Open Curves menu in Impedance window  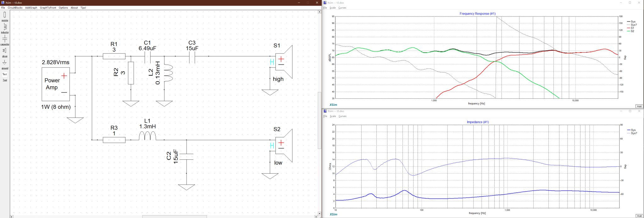pos(342,116)
